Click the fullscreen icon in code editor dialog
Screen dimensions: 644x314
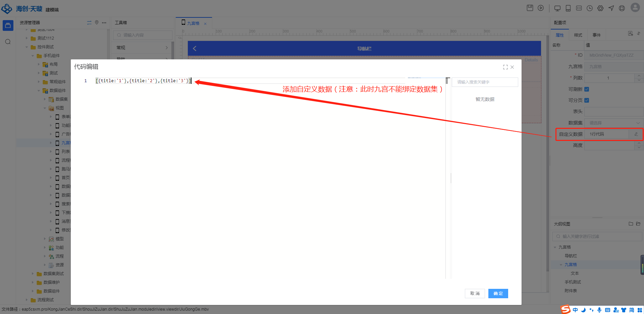click(x=505, y=67)
